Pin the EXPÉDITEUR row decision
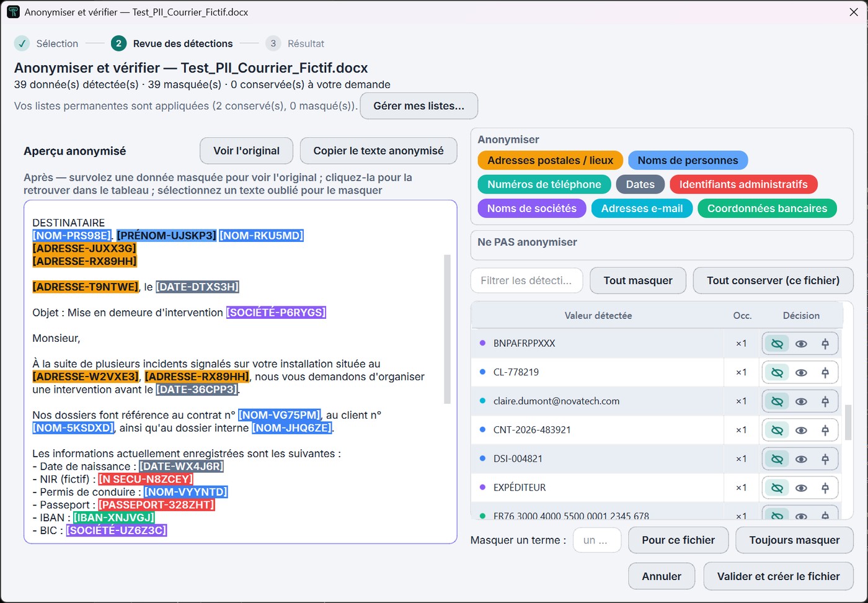 [x=825, y=488]
